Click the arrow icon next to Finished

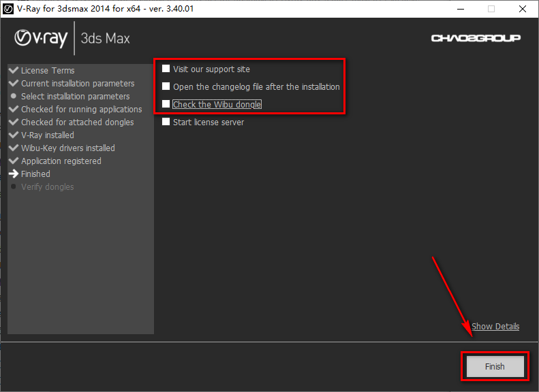click(14, 174)
